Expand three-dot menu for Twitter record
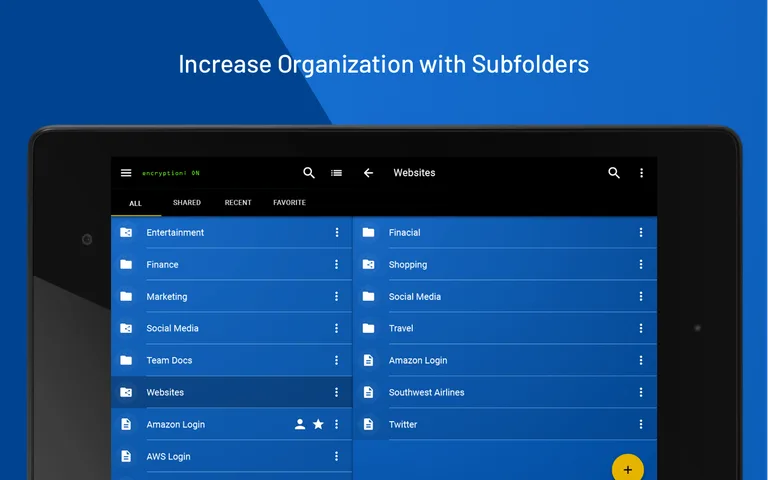Screen dimensions: 768x480 pos(641,424)
